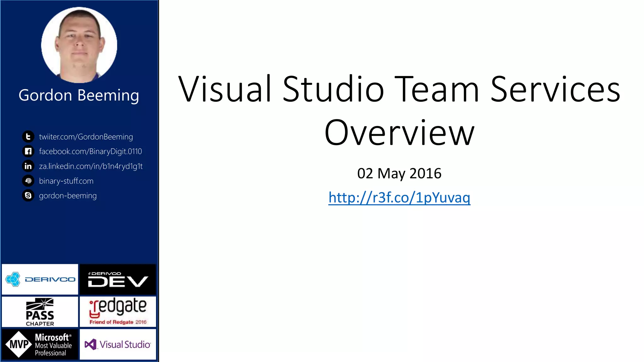This screenshot has width=644, height=362.
Task: Open the facebook.com/BinaryDigit.0110 link text
Action: [x=90, y=151]
